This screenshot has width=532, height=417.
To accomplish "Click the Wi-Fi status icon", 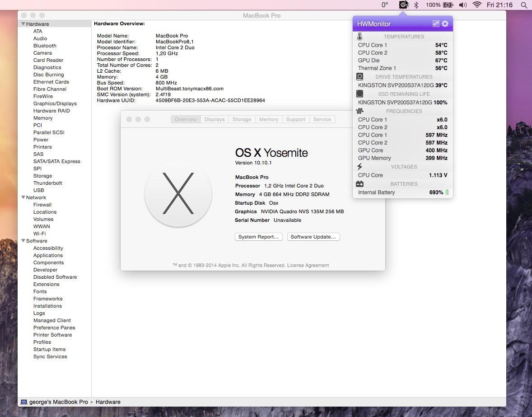I will click(477, 5).
